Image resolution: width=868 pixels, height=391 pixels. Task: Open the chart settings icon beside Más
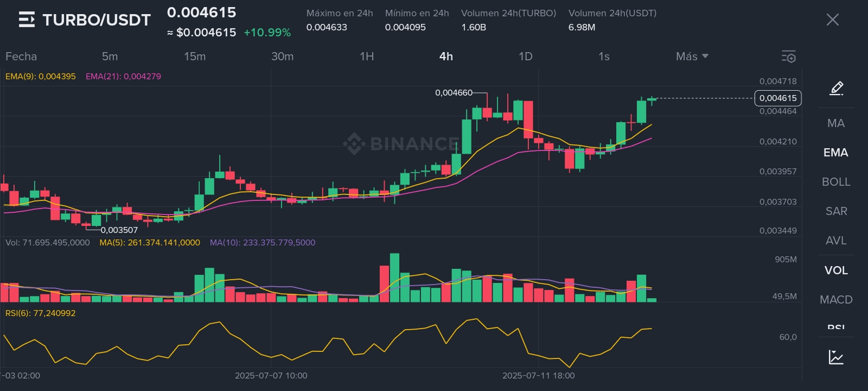(x=788, y=56)
